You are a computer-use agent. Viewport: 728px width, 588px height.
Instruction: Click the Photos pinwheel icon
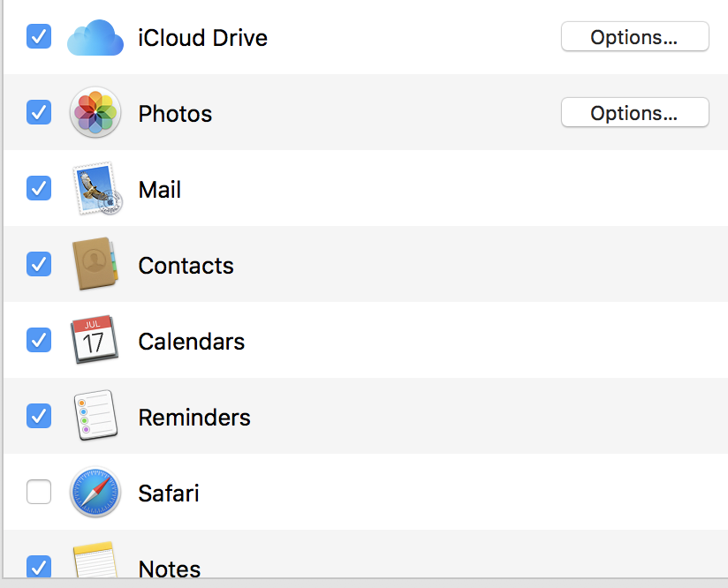[x=95, y=112]
